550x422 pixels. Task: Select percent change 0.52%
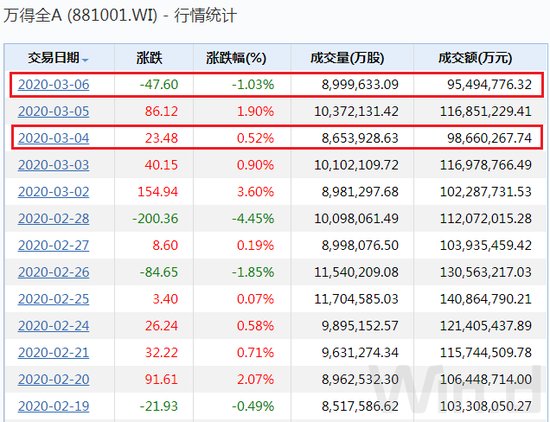255,138
